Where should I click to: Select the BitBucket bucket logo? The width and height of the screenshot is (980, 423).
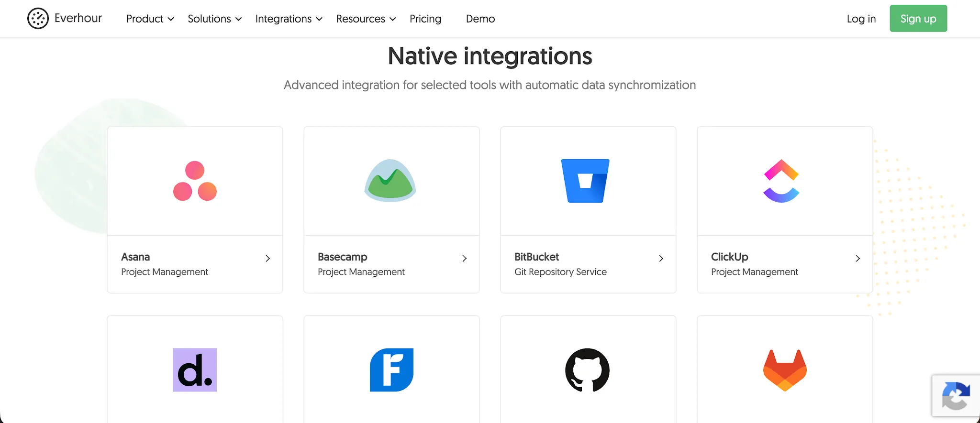pyautogui.click(x=585, y=181)
